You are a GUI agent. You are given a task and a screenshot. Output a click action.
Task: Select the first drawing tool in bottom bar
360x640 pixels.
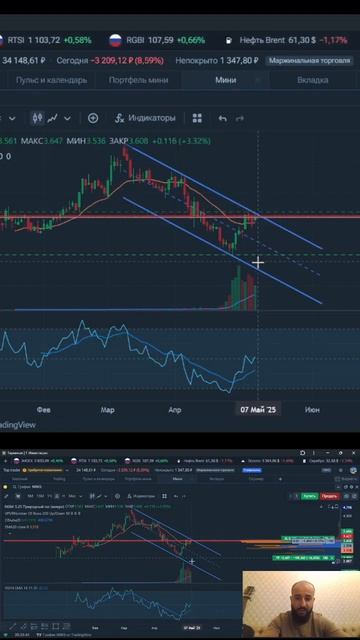click(x=13, y=626)
